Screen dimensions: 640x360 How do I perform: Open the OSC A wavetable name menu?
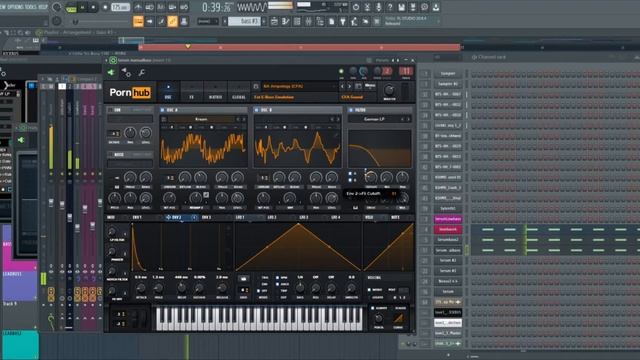(202, 119)
